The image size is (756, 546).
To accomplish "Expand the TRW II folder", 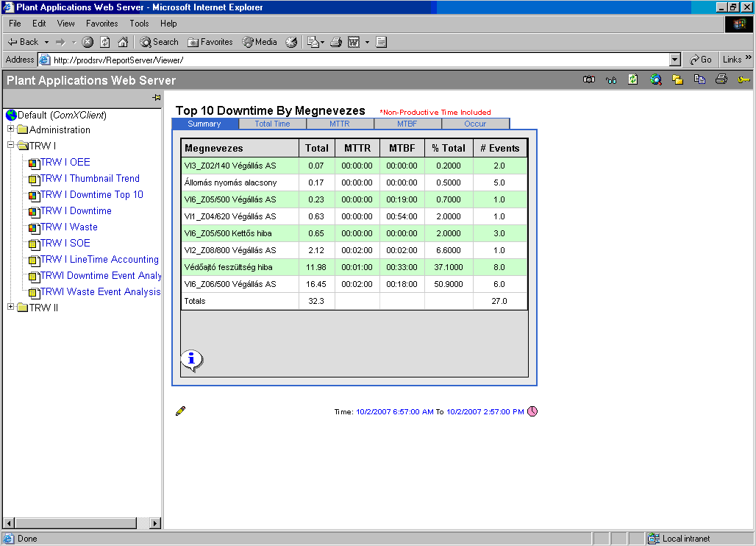I will click(x=10, y=307).
